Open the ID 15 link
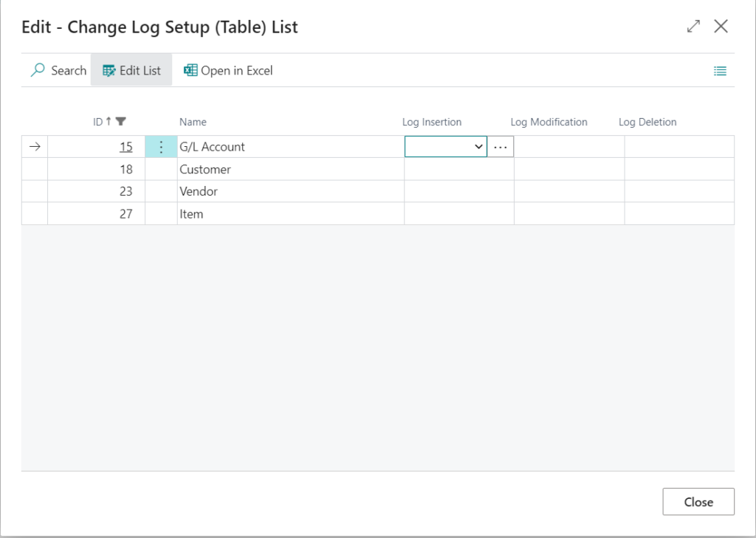 126,147
